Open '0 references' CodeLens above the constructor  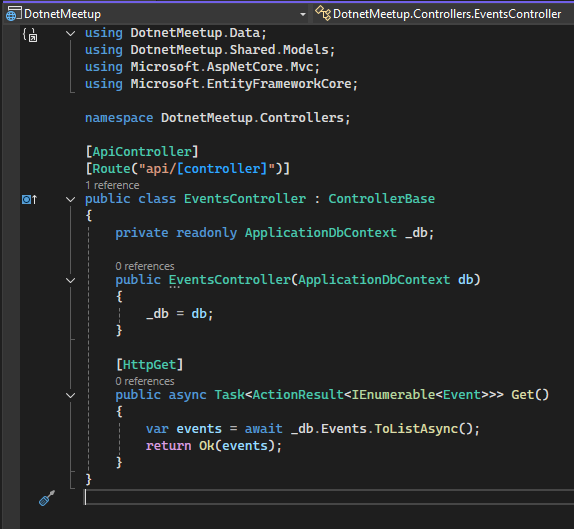coord(145,266)
